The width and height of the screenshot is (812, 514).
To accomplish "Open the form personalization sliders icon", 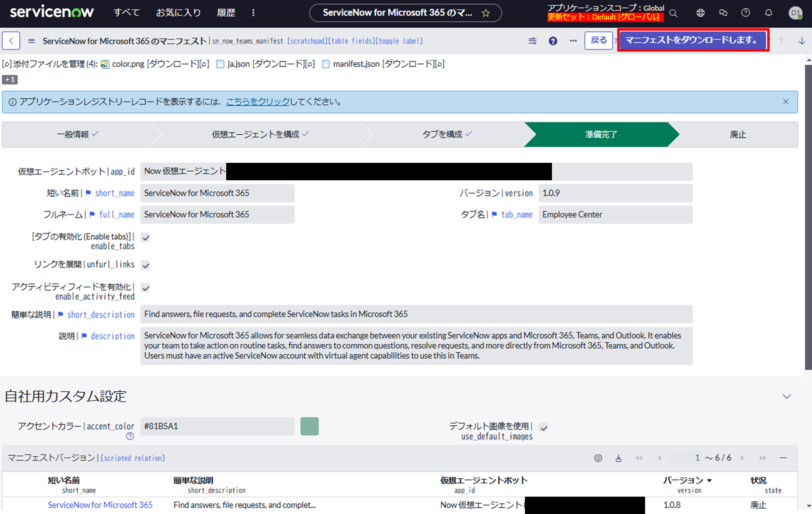I will [533, 41].
